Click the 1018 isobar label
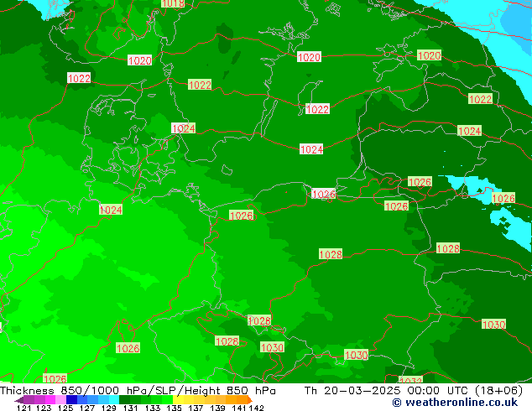This screenshot has height=411, width=532. 173,3
